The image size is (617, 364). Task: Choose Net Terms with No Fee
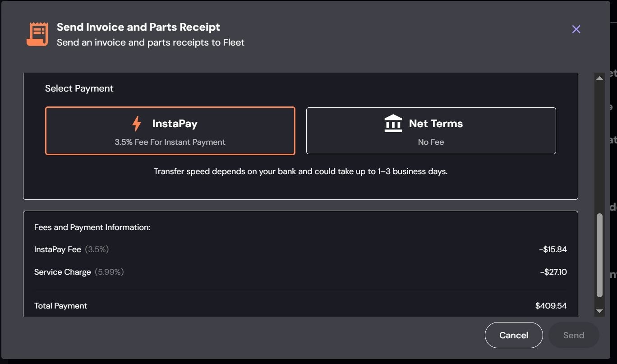coord(431,131)
